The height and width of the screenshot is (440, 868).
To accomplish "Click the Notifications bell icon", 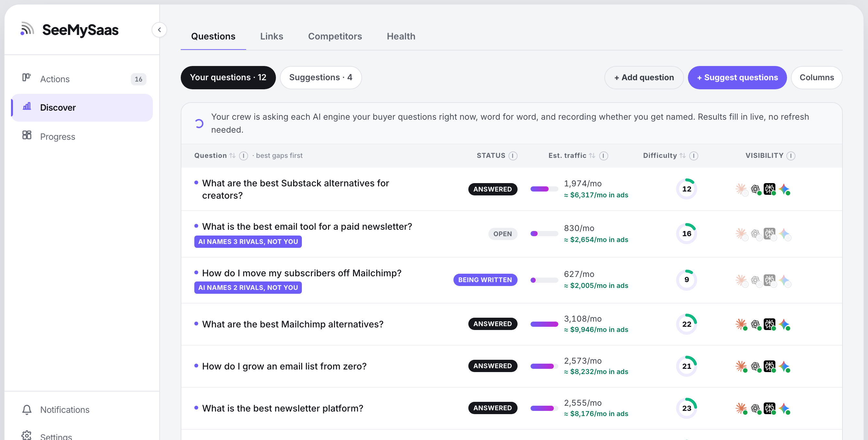I will click(x=27, y=409).
